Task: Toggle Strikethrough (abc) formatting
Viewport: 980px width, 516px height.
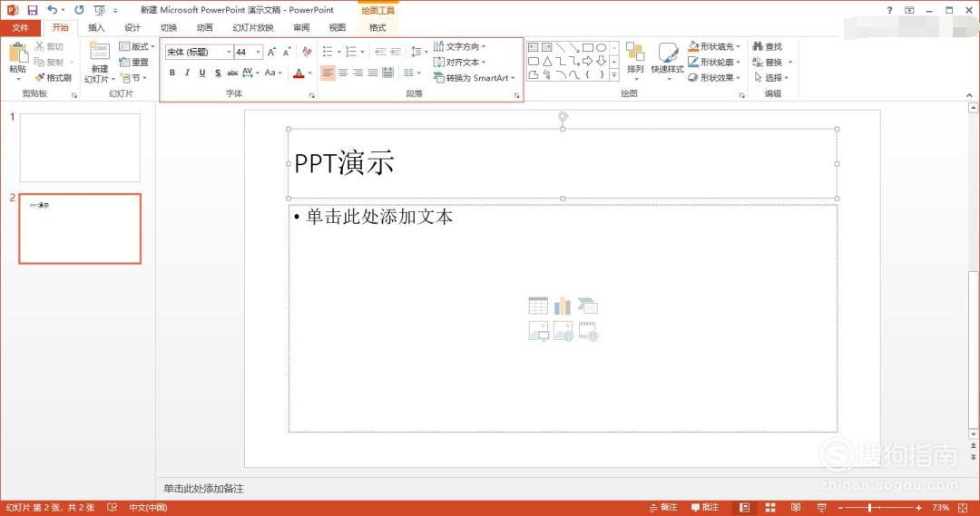Action: pos(232,73)
